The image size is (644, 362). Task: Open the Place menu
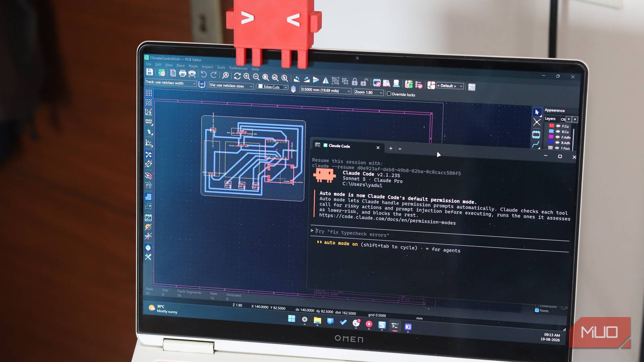[180, 66]
